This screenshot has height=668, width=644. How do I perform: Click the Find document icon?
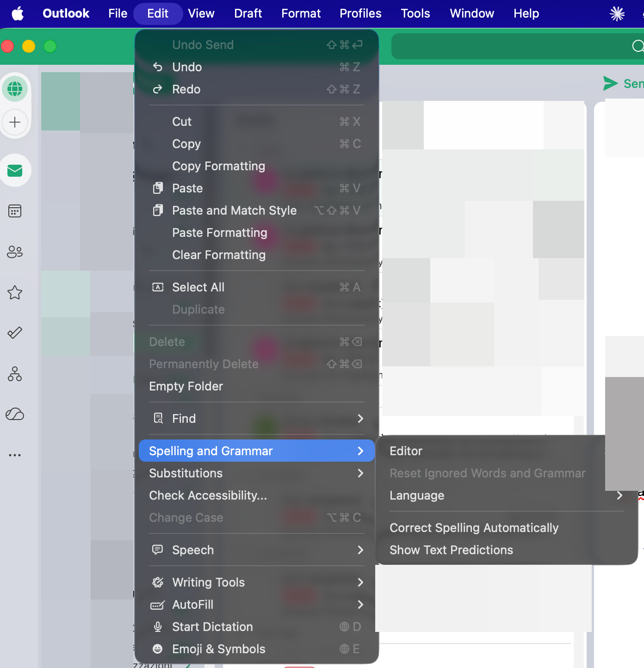(x=158, y=419)
